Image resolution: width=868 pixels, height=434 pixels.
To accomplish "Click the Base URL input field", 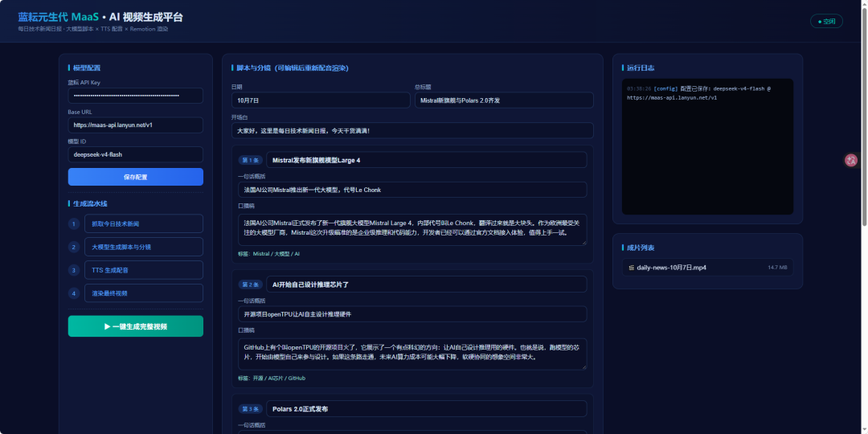I will (x=136, y=125).
